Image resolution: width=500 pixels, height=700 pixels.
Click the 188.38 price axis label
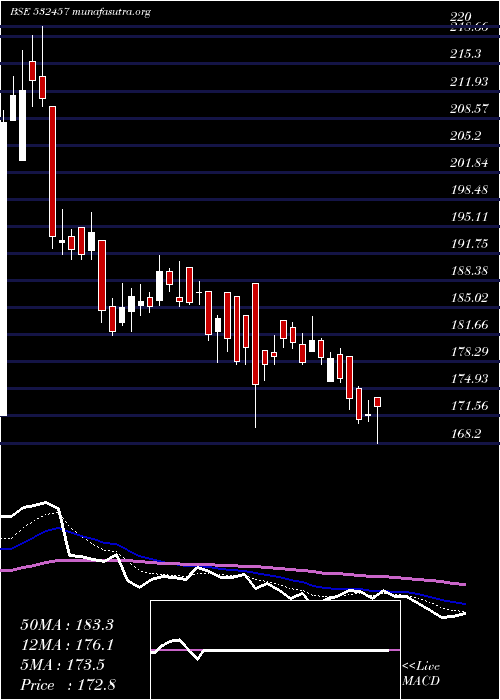(469, 271)
